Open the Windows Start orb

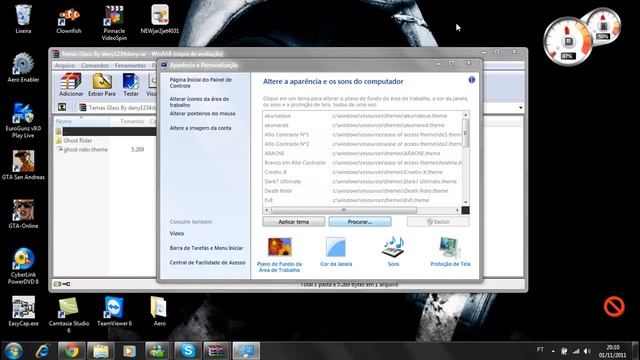tap(14, 351)
